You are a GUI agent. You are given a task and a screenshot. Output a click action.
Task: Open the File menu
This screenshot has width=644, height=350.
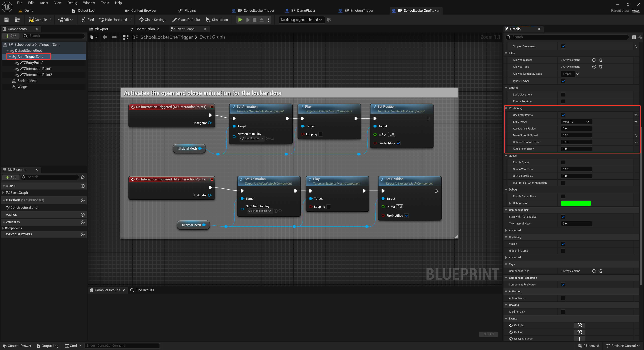[19, 3]
